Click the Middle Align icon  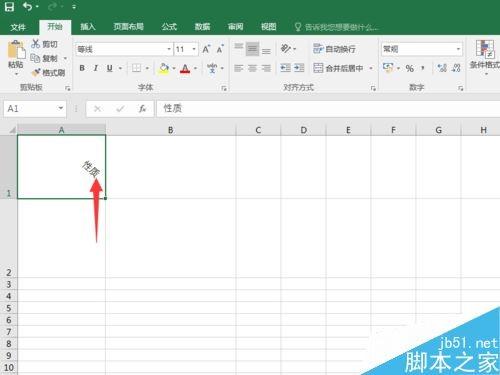click(252, 49)
